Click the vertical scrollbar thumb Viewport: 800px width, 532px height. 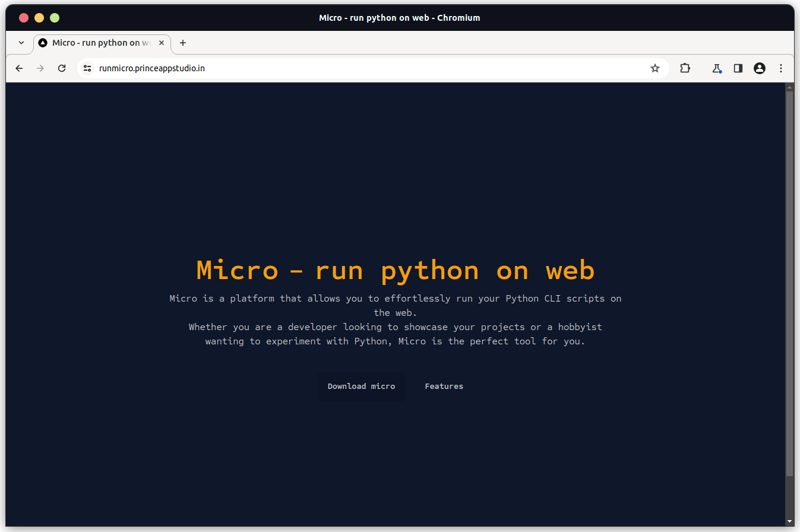tap(789, 283)
